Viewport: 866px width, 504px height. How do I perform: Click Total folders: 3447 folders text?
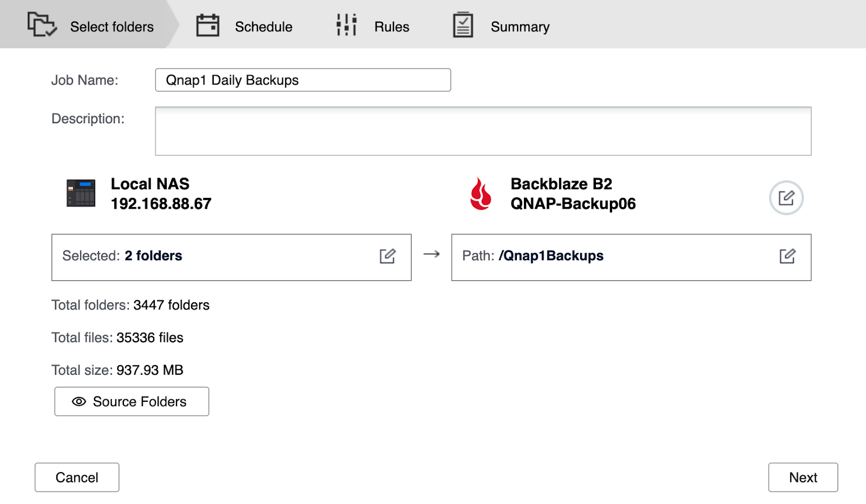pos(130,305)
